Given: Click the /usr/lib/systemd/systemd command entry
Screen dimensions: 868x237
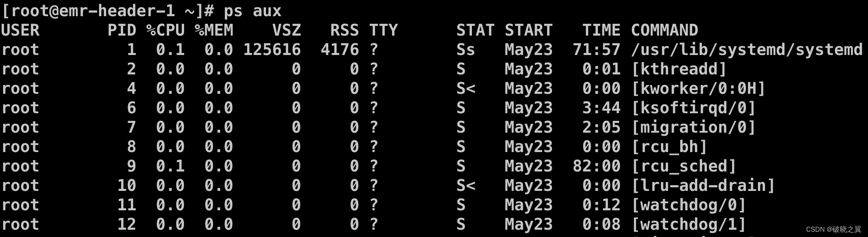Looking at the screenshot, I should (x=746, y=50).
